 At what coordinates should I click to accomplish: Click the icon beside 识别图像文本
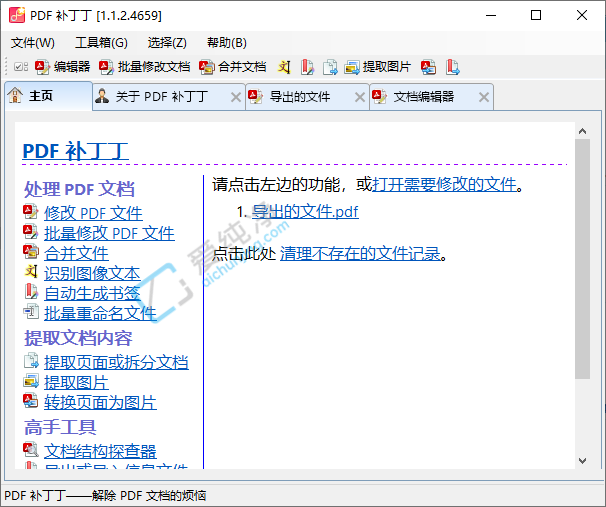(31, 271)
